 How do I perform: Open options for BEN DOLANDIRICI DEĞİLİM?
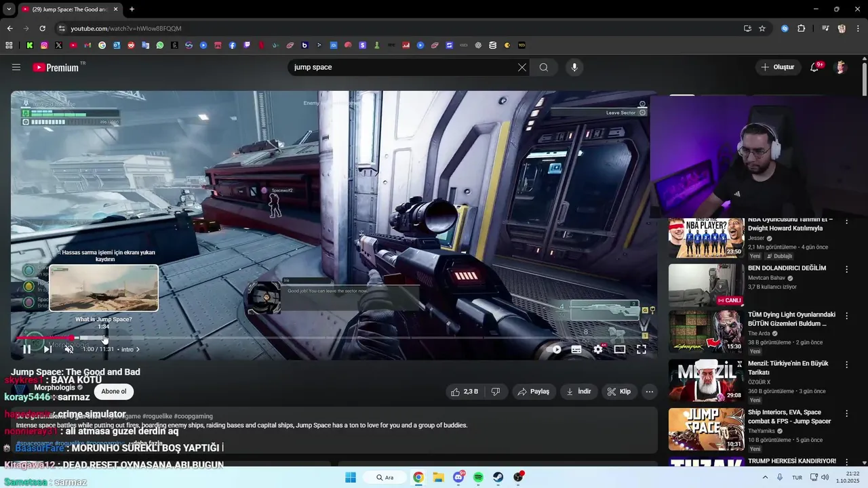pos(846,269)
